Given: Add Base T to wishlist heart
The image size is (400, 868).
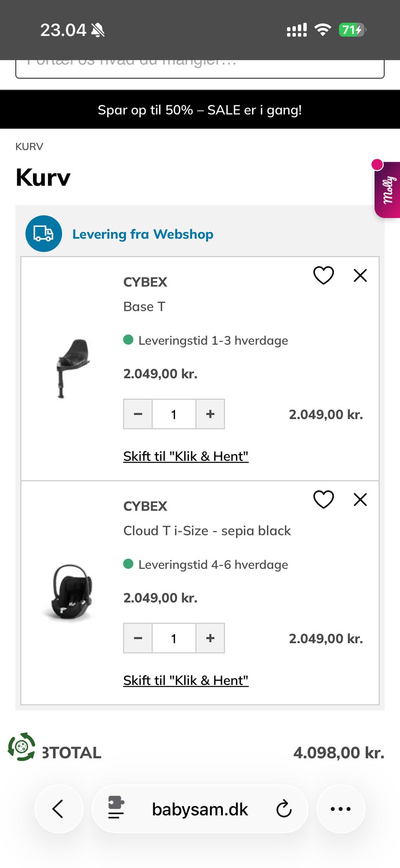Looking at the screenshot, I should 323,275.
